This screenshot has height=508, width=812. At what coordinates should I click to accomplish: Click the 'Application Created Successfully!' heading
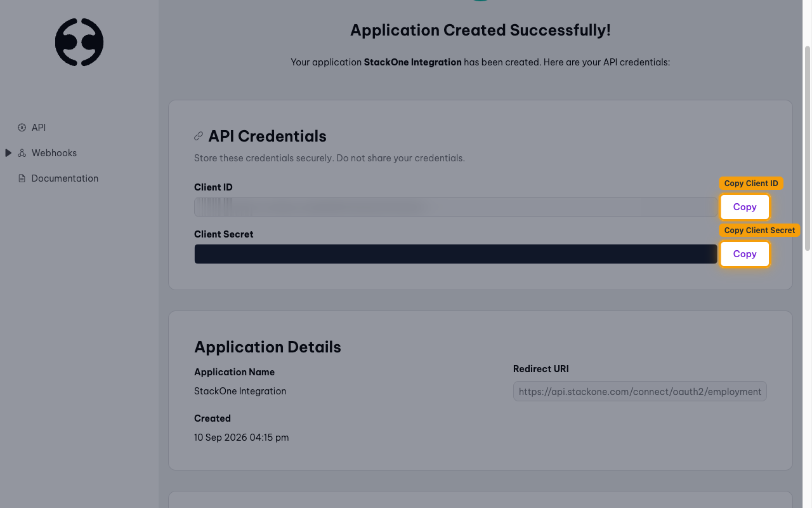pyautogui.click(x=480, y=30)
